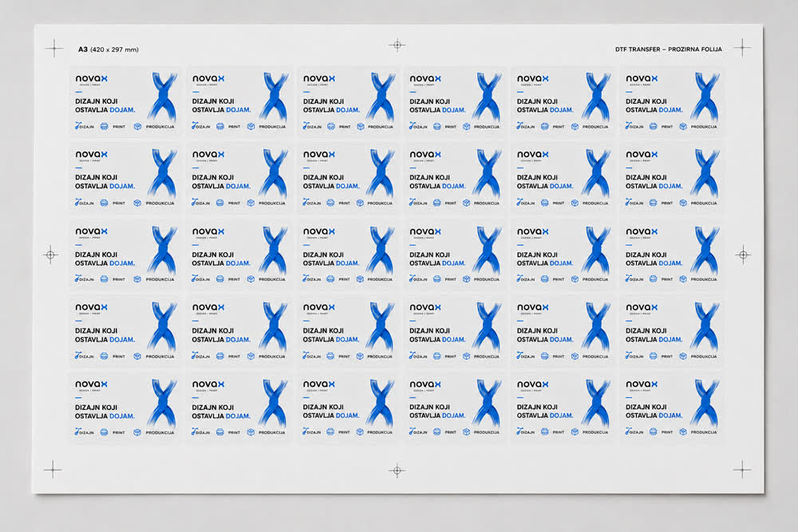The width and height of the screenshot is (798, 532).
Task: Click the novax logo on the top-left sticker
Action: 92,79
